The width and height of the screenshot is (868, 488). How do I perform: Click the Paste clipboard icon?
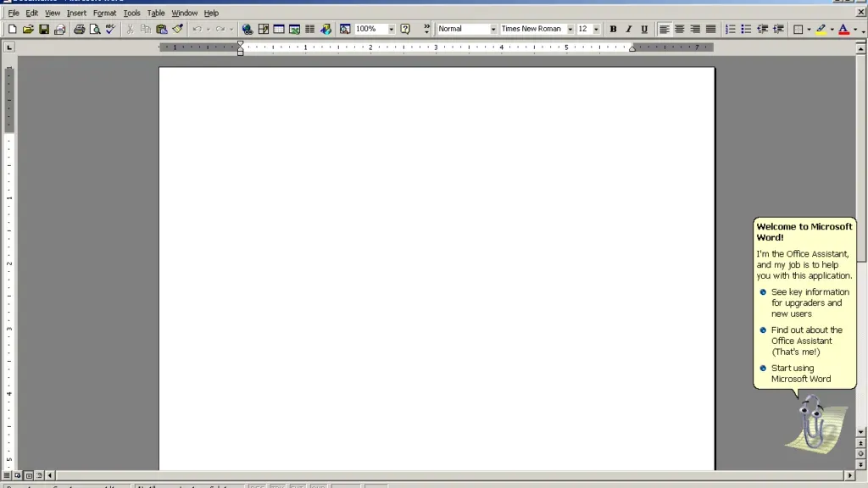point(162,30)
